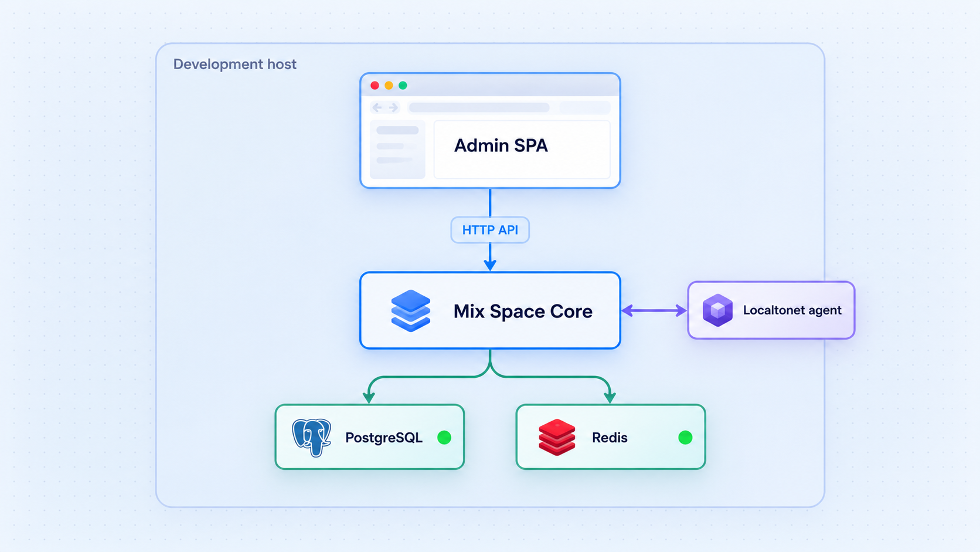This screenshot has height=552, width=980.
Task: Click the yellow minimize dot of Admin SPA window
Action: [x=389, y=86]
